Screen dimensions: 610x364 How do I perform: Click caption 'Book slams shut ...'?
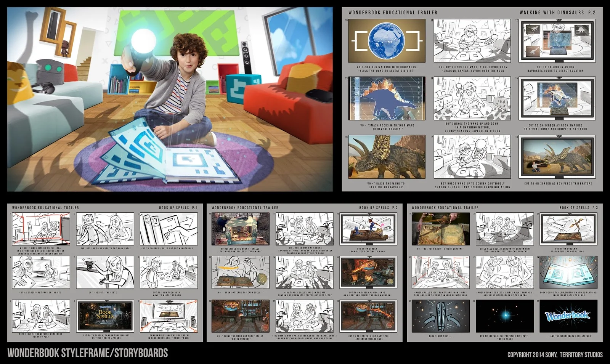point(440,336)
